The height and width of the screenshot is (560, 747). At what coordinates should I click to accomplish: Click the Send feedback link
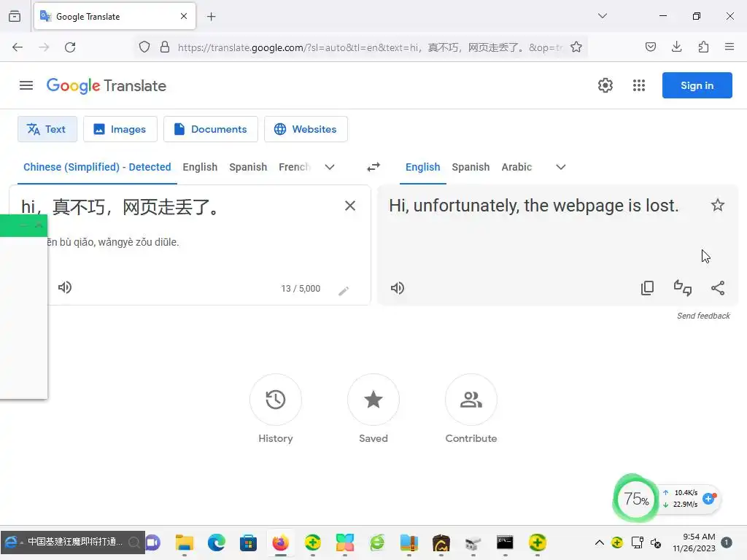703,316
